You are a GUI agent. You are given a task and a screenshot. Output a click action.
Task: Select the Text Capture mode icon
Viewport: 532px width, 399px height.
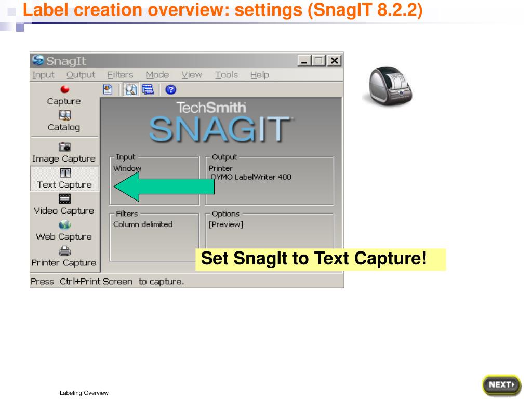point(65,172)
